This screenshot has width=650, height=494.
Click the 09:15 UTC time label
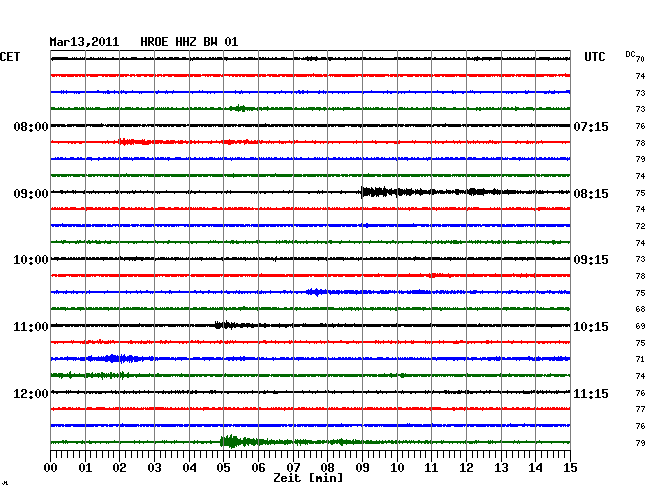(x=591, y=260)
